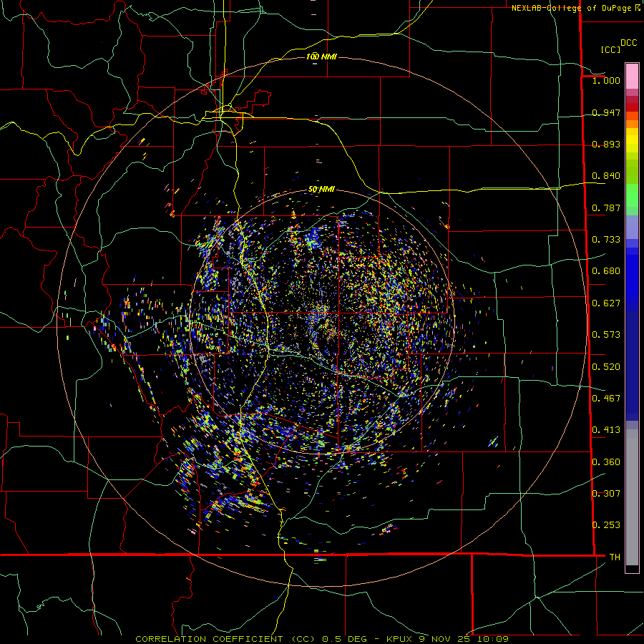Click the 0.307 scale value
The width and height of the screenshot is (644, 644).
coord(606,494)
